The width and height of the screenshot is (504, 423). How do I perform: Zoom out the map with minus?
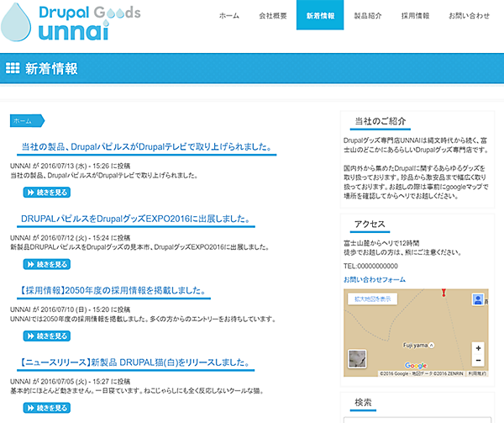click(x=478, y=360)
